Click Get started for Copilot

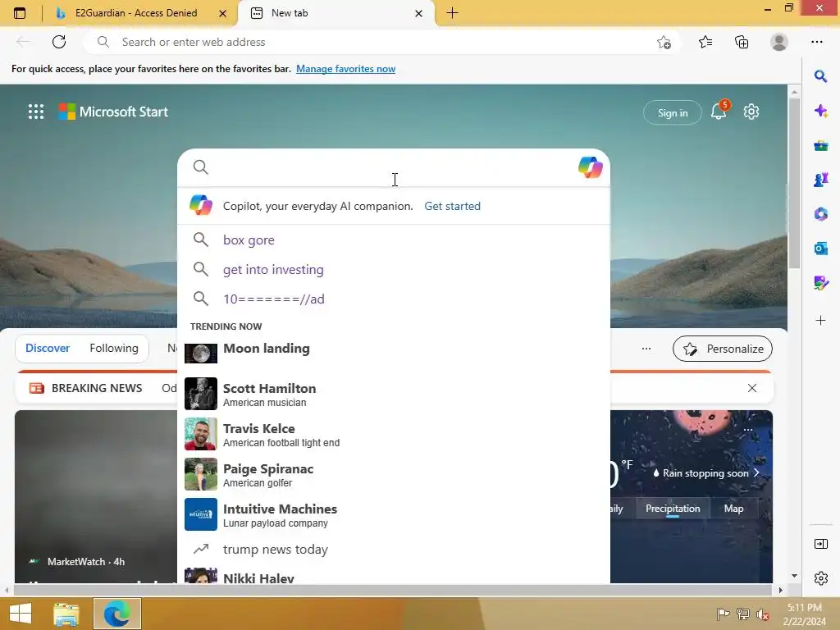click(x=452, y=206)
